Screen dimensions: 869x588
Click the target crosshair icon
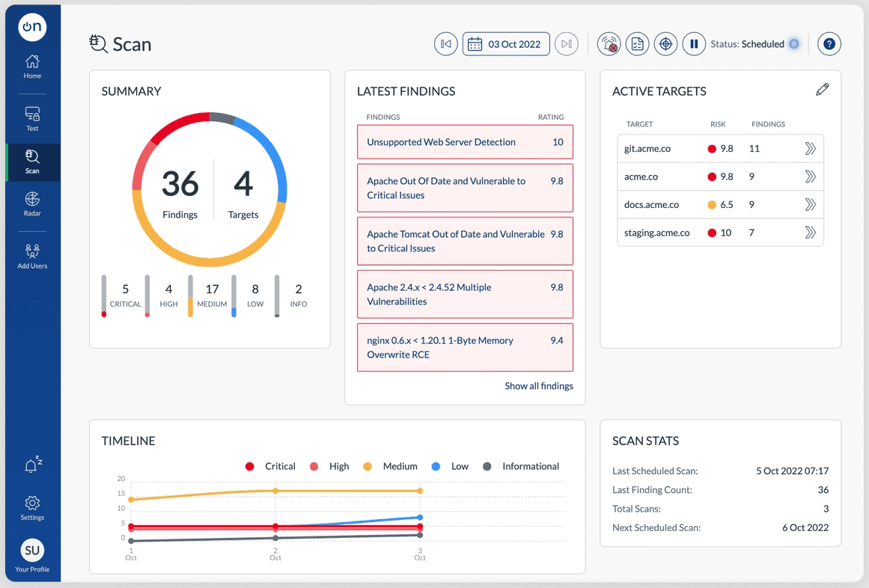(x=665, y=43)
